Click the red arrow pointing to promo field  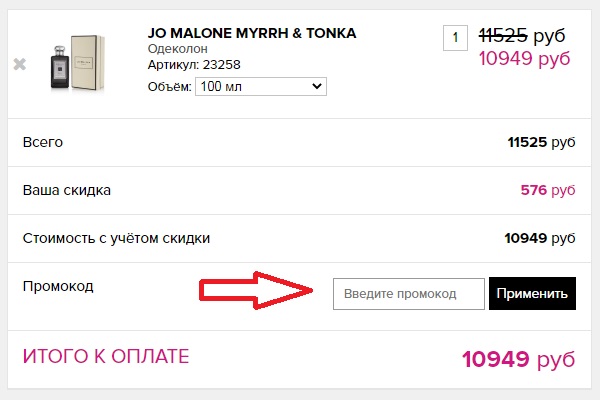(x=260, y=292)
